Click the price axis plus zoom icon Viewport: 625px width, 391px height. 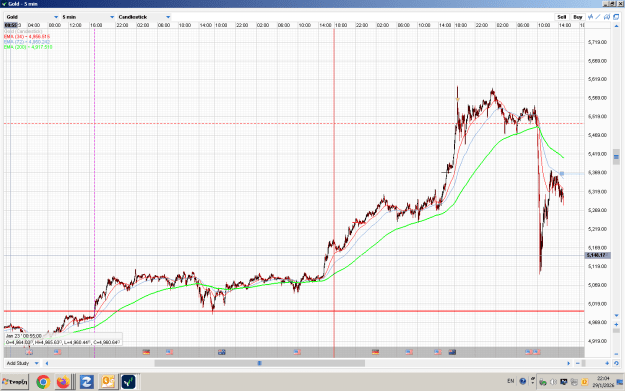coord(616,324)
